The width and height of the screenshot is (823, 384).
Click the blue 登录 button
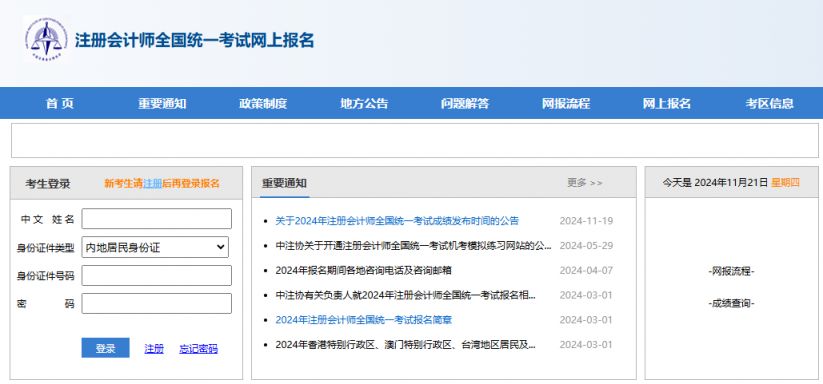click(x=105, y=348)
